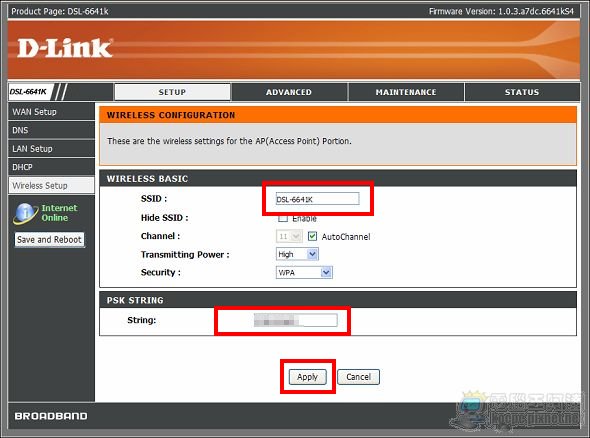Click the PSK STRING section header
590x438 pixels.
click(135, 300)
